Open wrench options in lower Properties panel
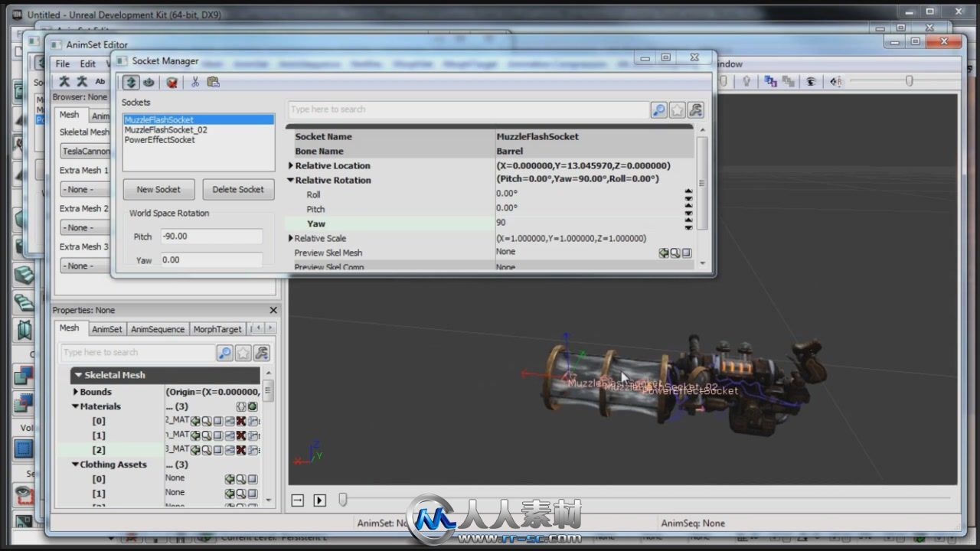The width and height of the screenshot is (980, 551). pos(261,353)
